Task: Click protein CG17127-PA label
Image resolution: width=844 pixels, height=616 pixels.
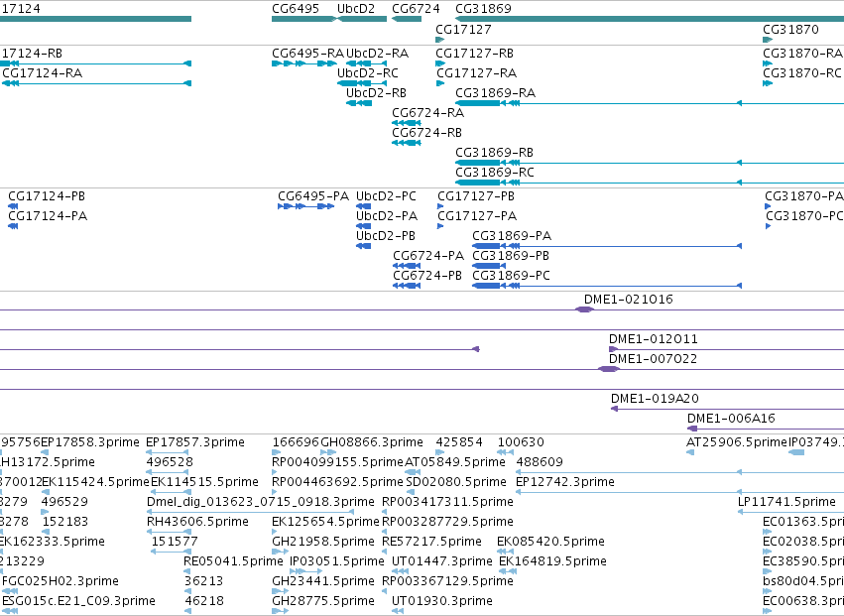Action: 477,216
